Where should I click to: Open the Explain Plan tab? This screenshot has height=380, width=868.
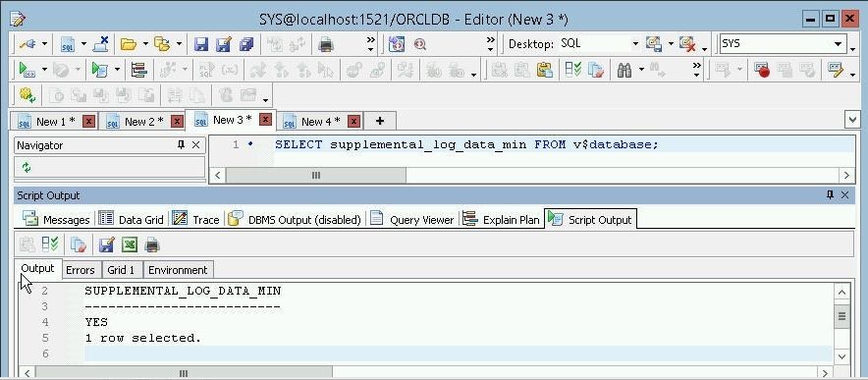501,219
